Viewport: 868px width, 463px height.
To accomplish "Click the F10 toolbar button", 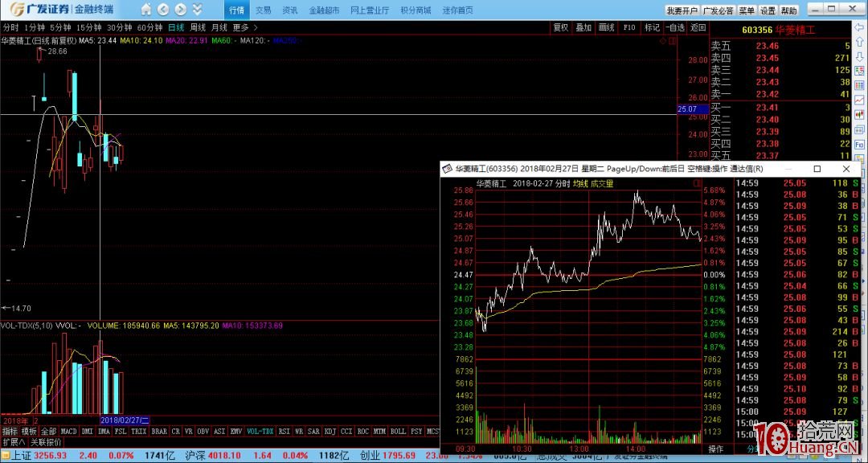I will point(629,27).
